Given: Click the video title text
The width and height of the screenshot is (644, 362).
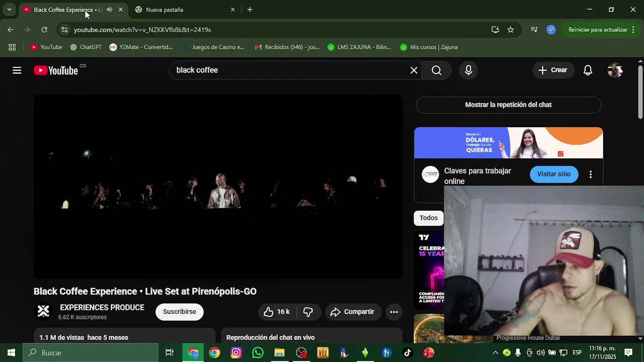Looking at the screenshot, I should pyautogui.click(x=145, y=292).
